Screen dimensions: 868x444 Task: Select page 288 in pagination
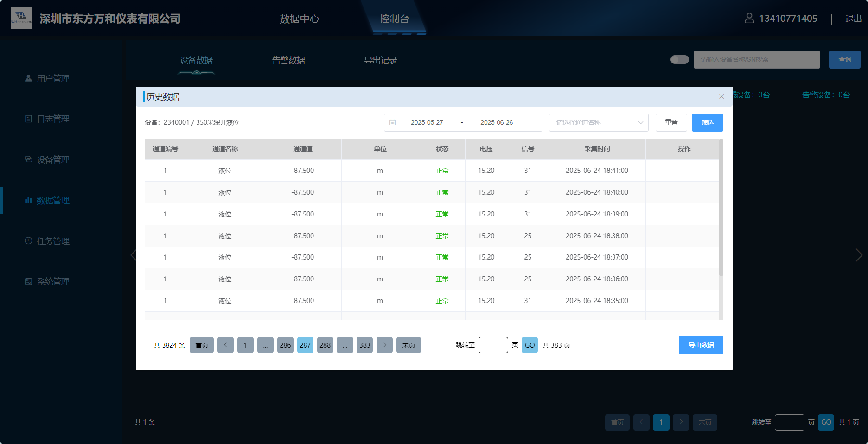point(325,345)
